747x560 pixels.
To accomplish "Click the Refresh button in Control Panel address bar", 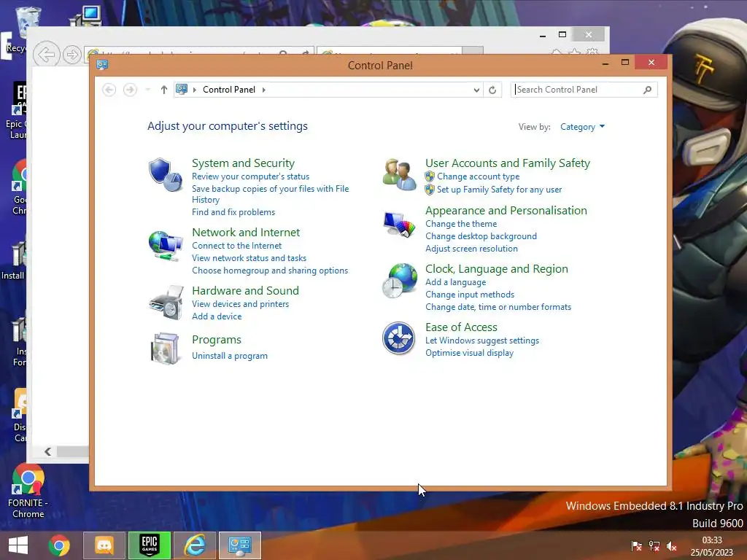I will click(492, 90).
